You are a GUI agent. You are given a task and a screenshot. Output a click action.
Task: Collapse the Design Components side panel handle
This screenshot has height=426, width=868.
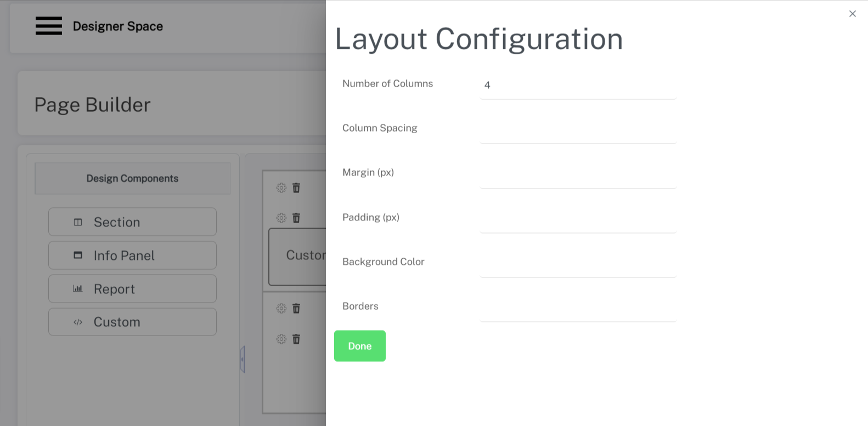[x=242, y=360]
